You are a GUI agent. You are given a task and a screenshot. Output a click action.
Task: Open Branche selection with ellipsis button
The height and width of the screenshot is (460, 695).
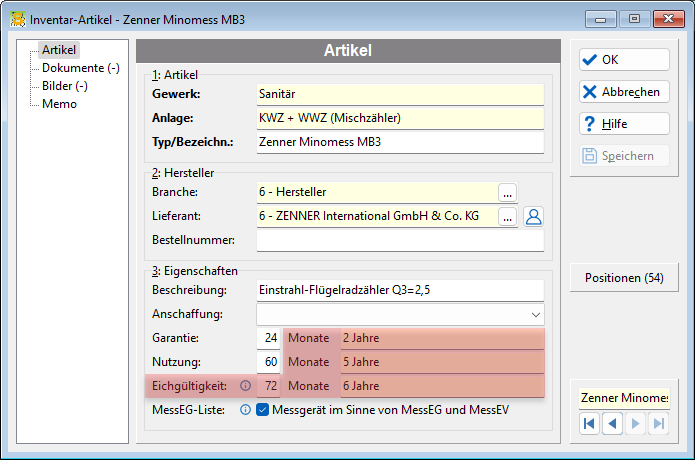coord(508,193)
